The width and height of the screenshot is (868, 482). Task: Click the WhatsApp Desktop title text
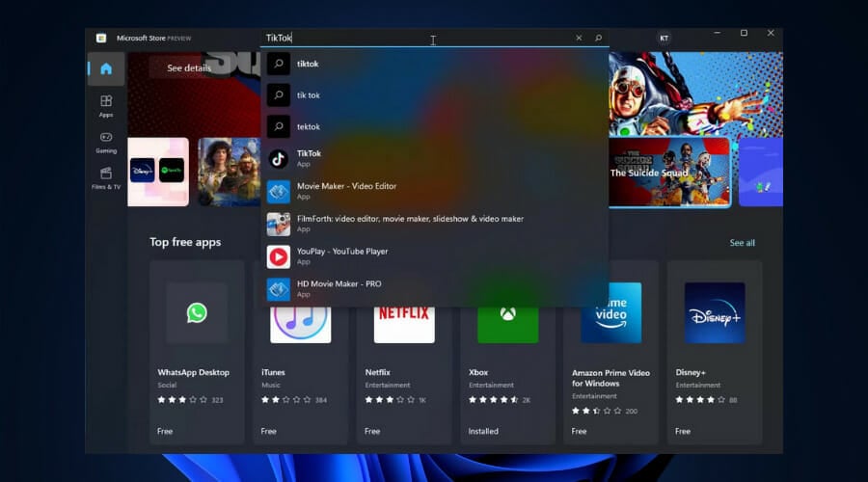[x=193, y=372]
